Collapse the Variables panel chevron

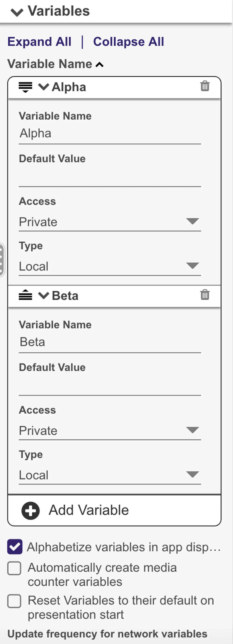tap(17, 12)
